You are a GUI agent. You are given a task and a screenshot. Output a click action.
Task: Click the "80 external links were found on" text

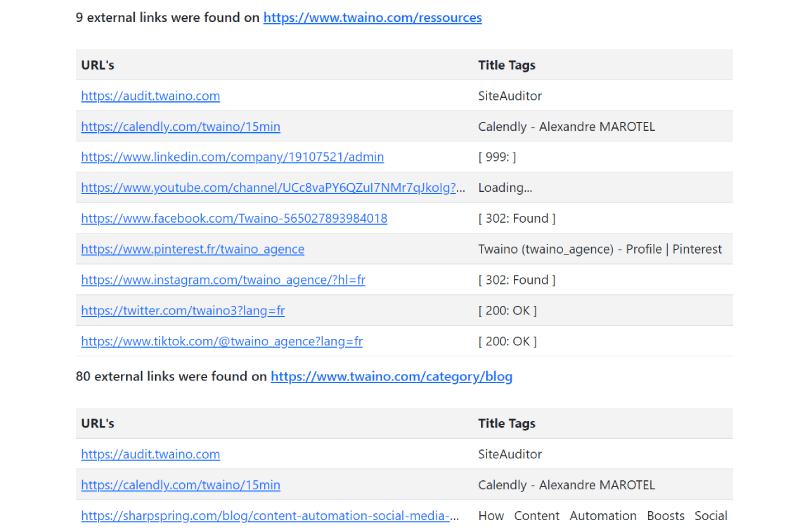coord(171,376)
